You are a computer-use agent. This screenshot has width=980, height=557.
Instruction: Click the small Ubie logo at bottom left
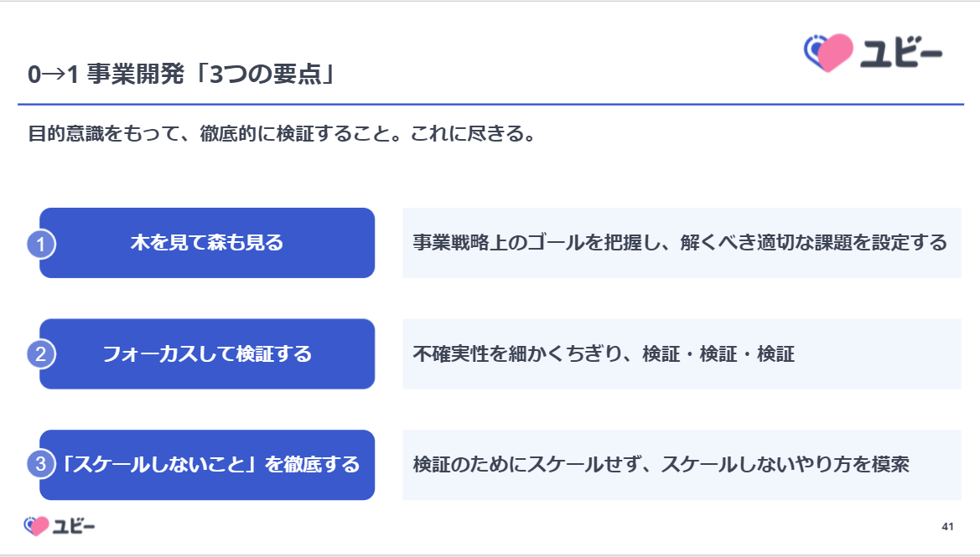[x=60, y=526]
